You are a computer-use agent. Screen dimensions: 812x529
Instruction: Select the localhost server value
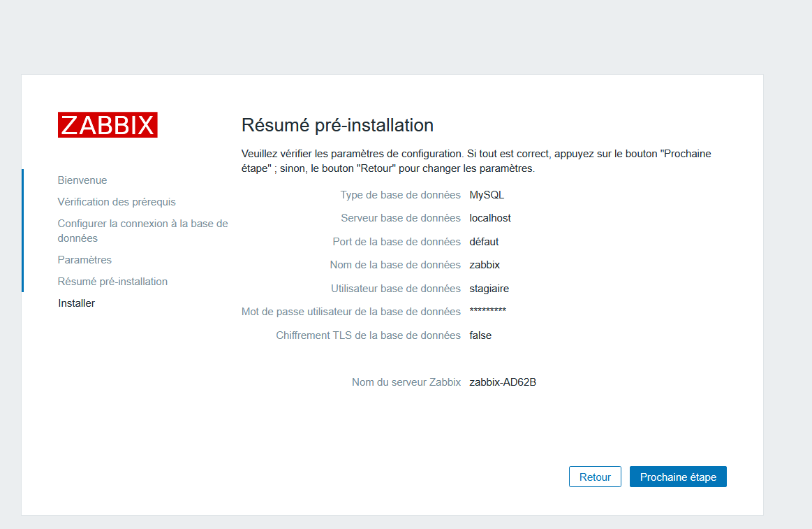489,217
